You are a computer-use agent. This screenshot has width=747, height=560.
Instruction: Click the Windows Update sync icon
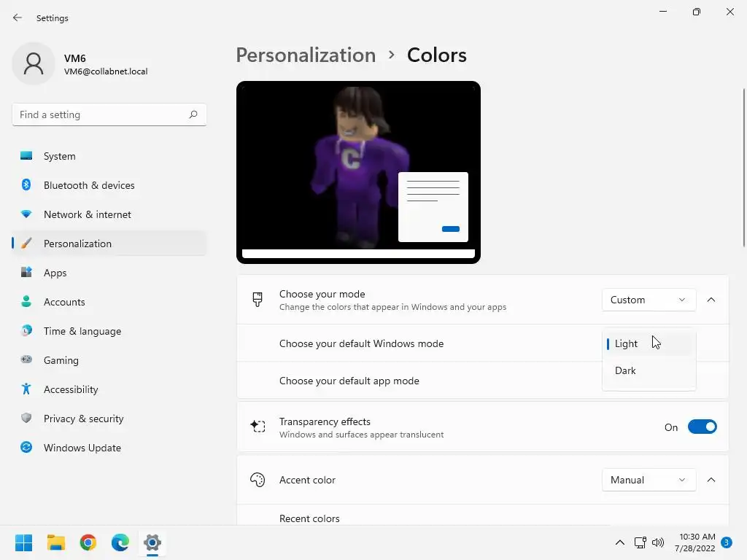tap(26, 447)
